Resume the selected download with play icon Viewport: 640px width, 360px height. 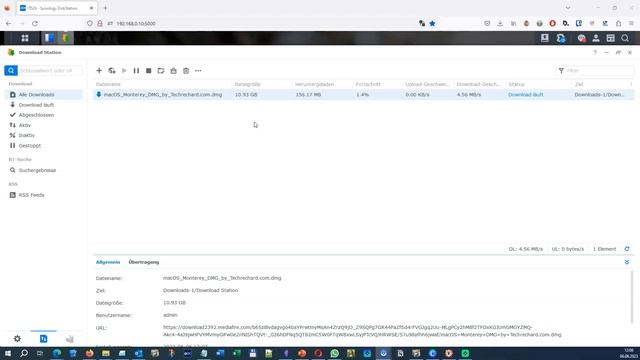point(124,71)
